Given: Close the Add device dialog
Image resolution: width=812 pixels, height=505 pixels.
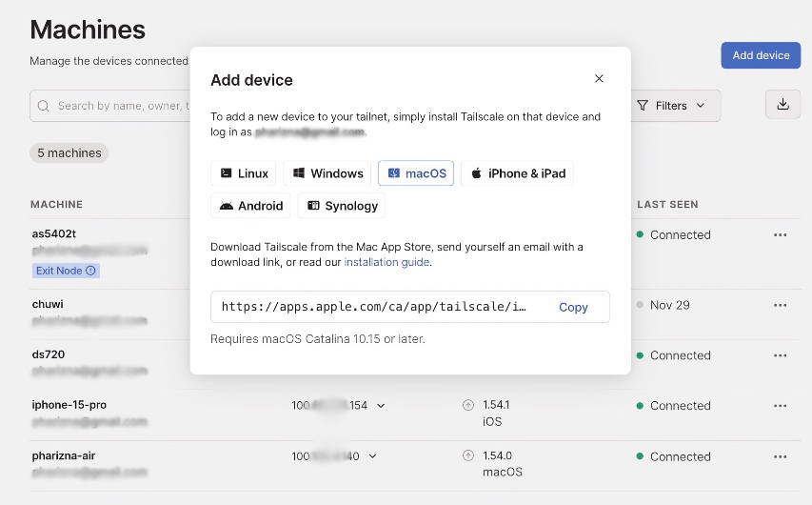Looking at the screenshot, I should [x=599, y=79].
